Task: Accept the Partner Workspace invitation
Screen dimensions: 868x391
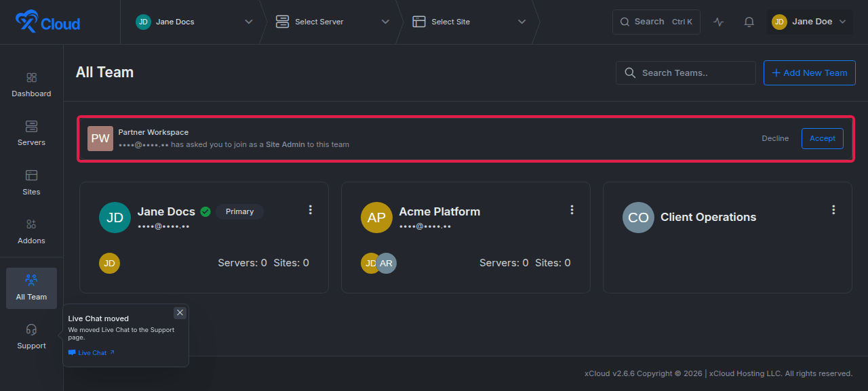Action: [823, 138]
